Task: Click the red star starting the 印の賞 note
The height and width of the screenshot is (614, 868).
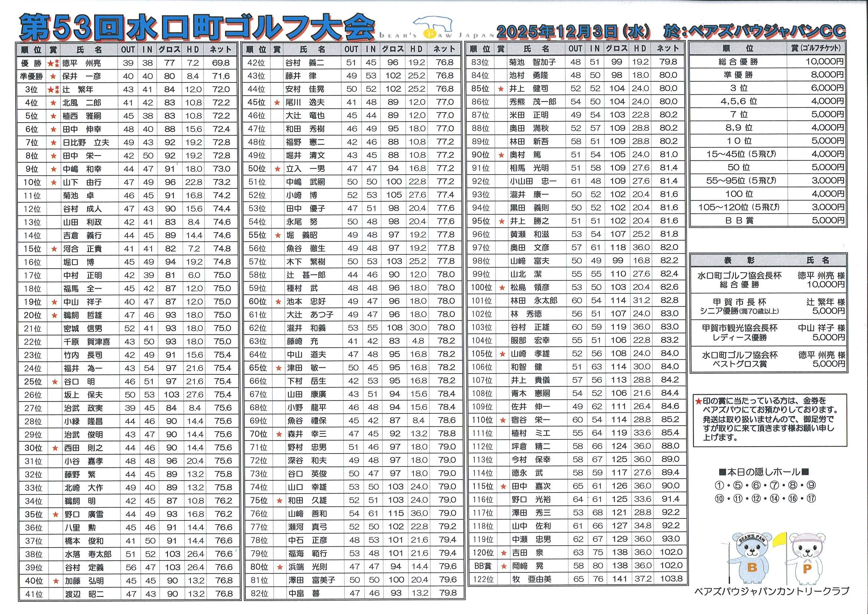Action: pos(698,401)
